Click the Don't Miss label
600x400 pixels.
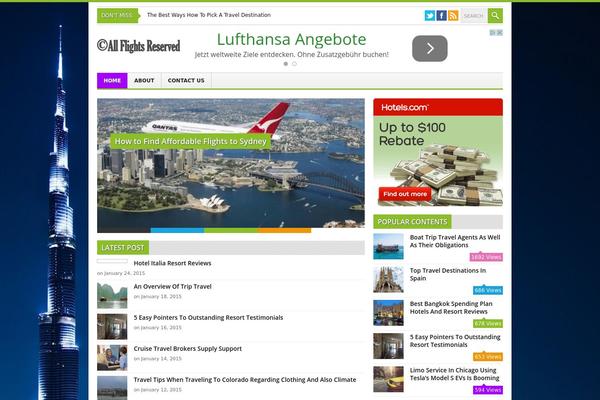tap(117, 15)
